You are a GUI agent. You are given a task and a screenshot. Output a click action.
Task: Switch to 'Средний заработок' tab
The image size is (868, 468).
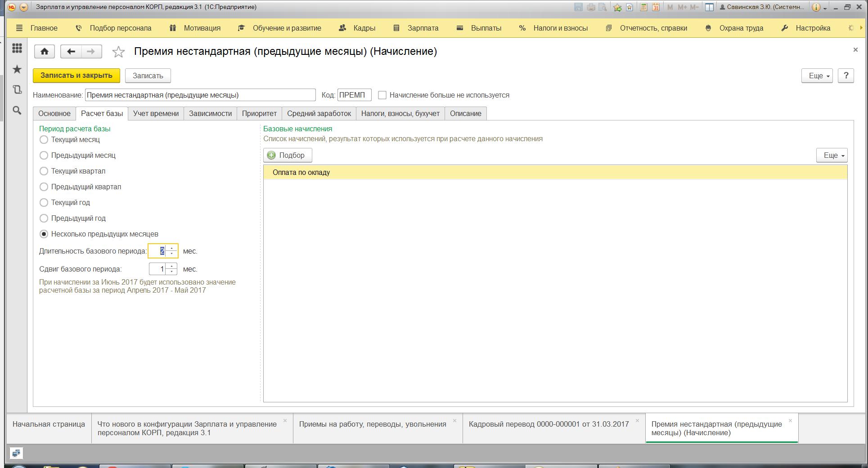319,113
